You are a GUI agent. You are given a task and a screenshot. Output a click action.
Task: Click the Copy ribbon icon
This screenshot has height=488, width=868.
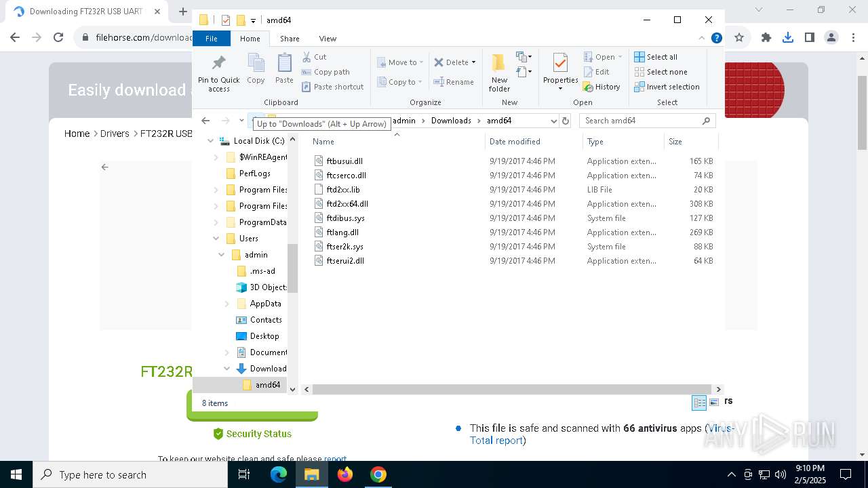pos(256,69)
